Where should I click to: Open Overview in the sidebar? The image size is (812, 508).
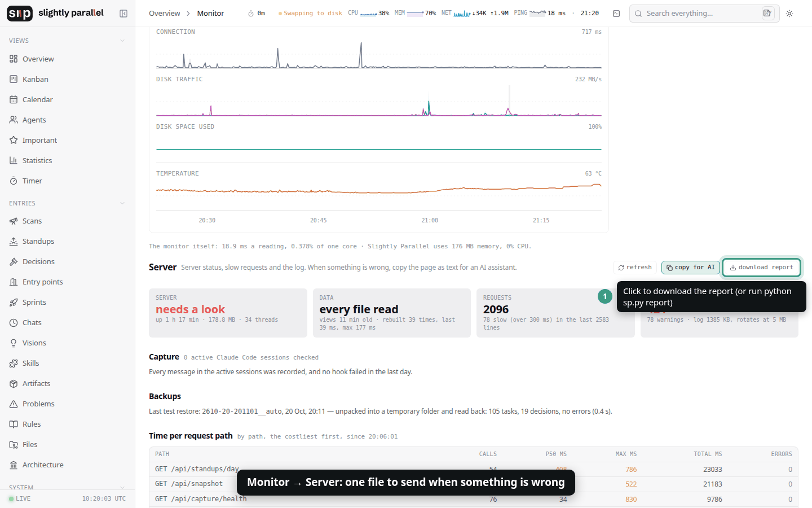coord(68,59)
